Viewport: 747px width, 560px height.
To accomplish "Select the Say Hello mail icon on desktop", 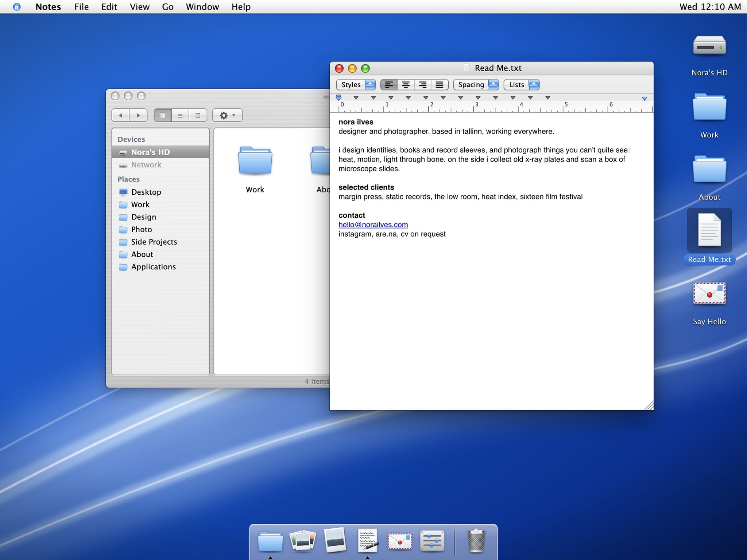I will click(709, 293).
